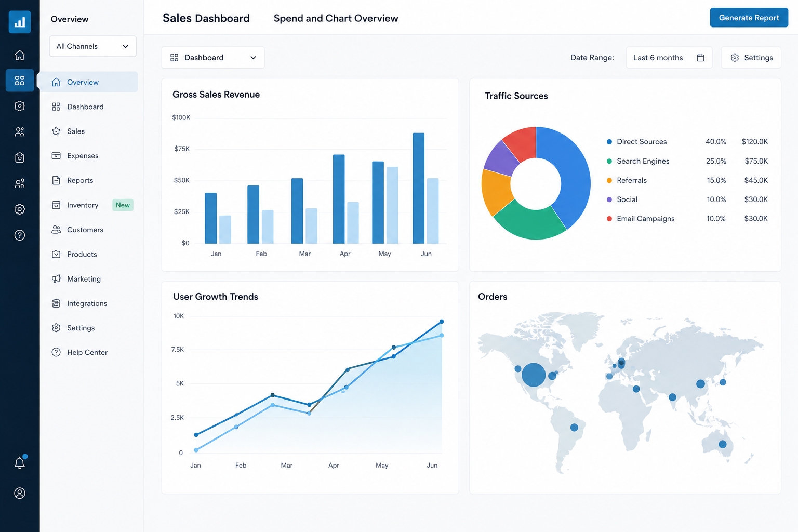Click the calendar icon in date range
This screenshot has width=798, height=532.
click(700, 58)
